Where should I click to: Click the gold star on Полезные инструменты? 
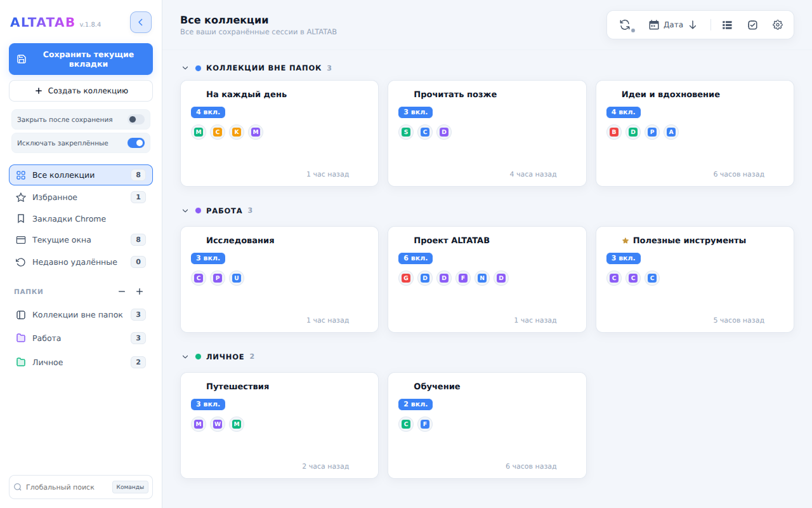pyautogui.click(x=625, y=241)
